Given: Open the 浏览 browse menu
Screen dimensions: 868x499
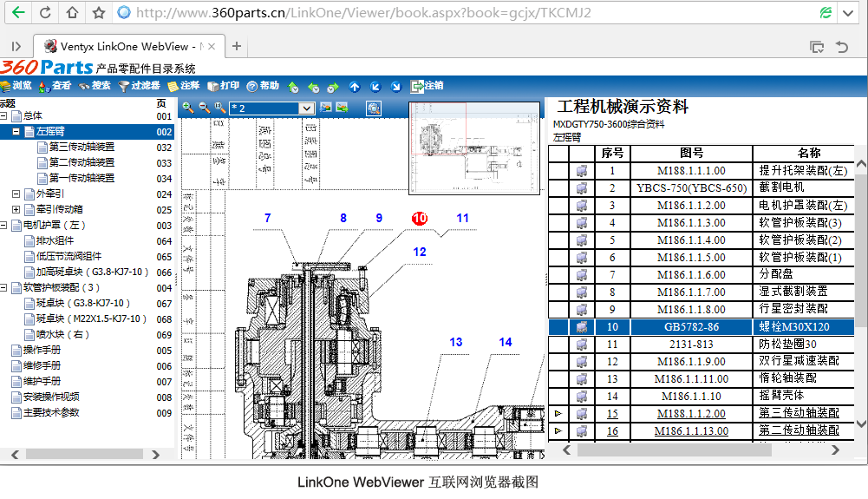Looking at the screenshot, I should 16,86.
